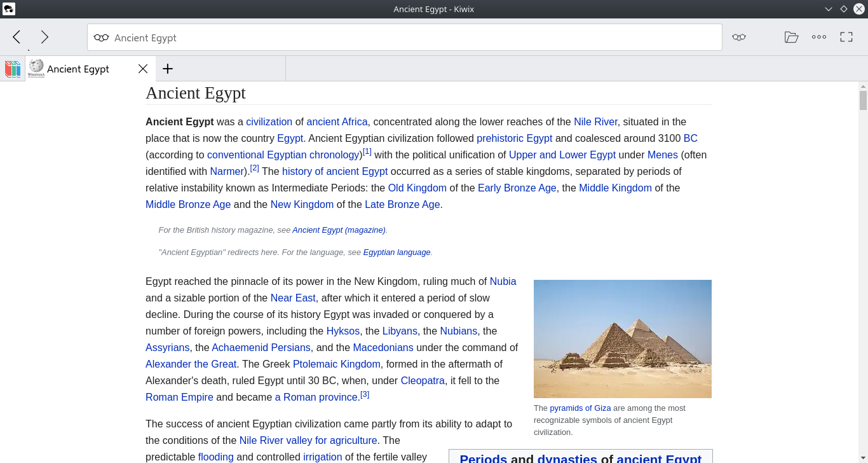Screen dimensions: 868x463
Task: Open Nile River valley for agriculture link
Action: coord(308,440)
